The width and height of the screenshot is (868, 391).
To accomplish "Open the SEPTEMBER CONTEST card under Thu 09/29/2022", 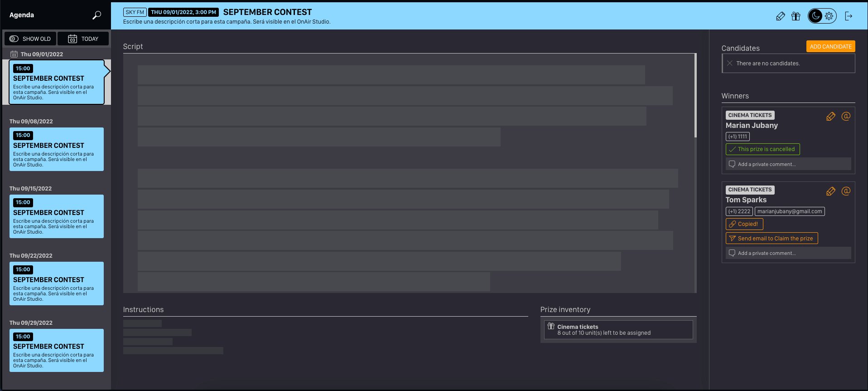I will click(x=57, y=350).
